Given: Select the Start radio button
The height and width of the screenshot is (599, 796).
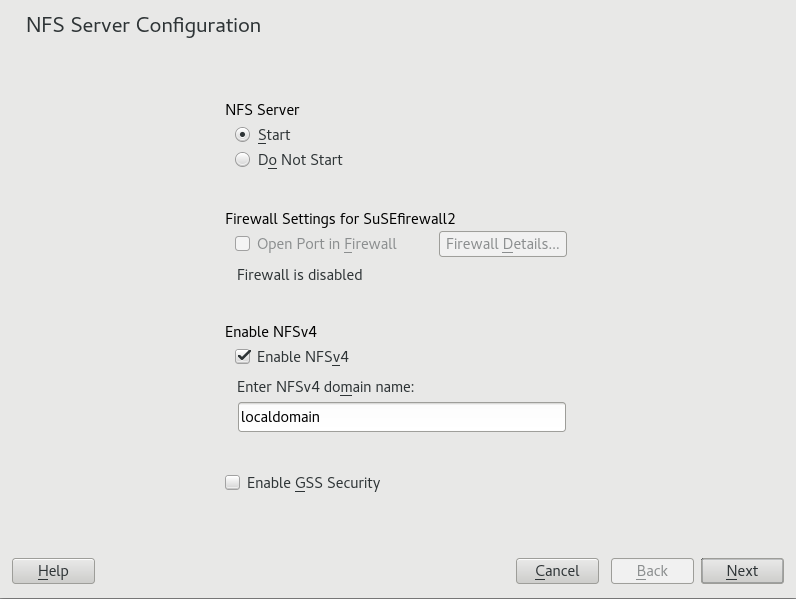Looking at the screenshot, I should 243,135.
